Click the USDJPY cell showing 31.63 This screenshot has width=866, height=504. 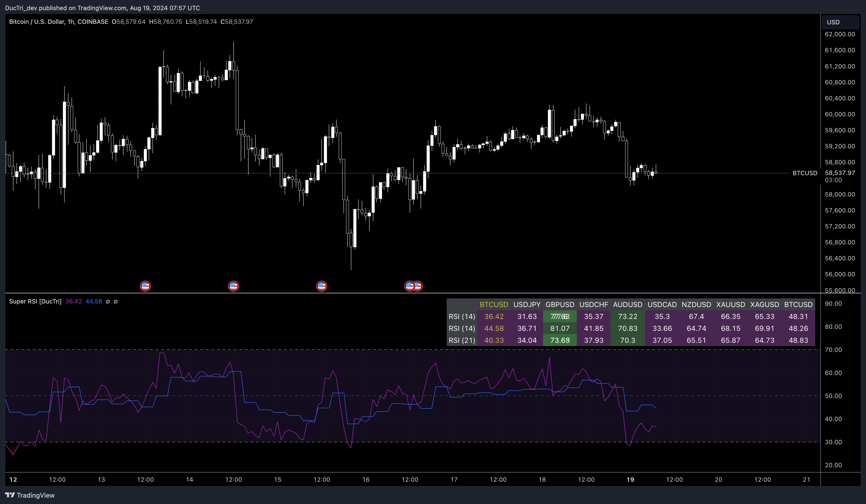click(x=527, y=316)
